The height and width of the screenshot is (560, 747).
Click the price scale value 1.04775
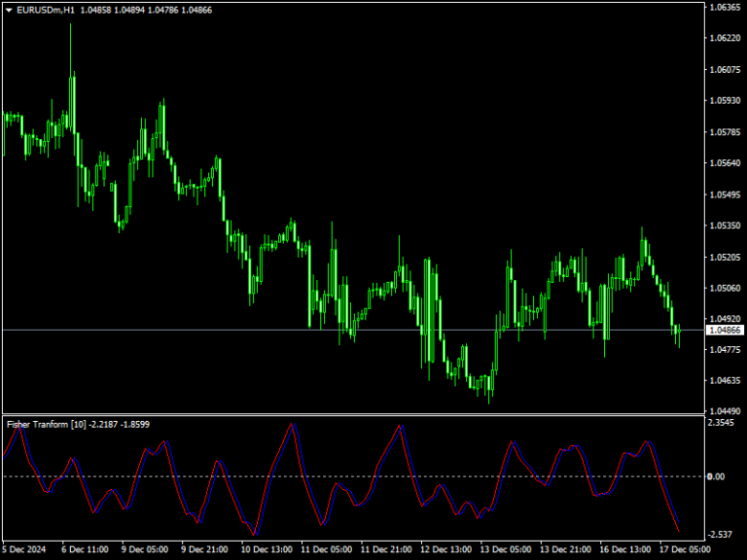[x=725, y=350]
